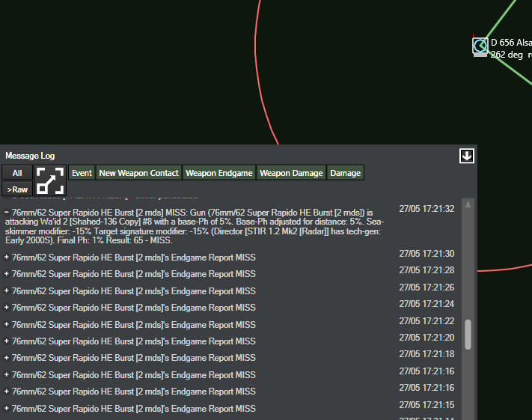
Task: Expand the 17:21:26 Endgame Report entry
Action: (6, 290)
